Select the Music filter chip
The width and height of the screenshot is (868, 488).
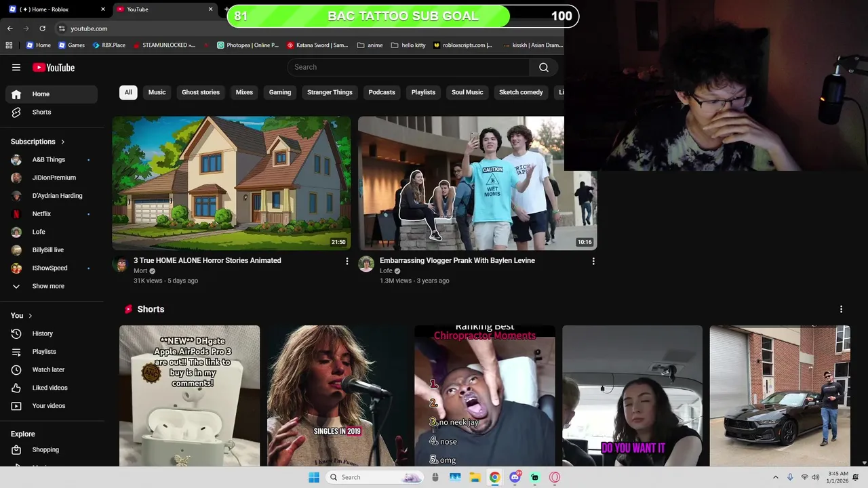click(157, 92)
